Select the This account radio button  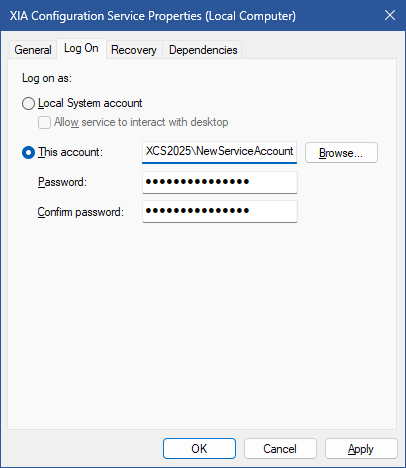pos(28,152)
